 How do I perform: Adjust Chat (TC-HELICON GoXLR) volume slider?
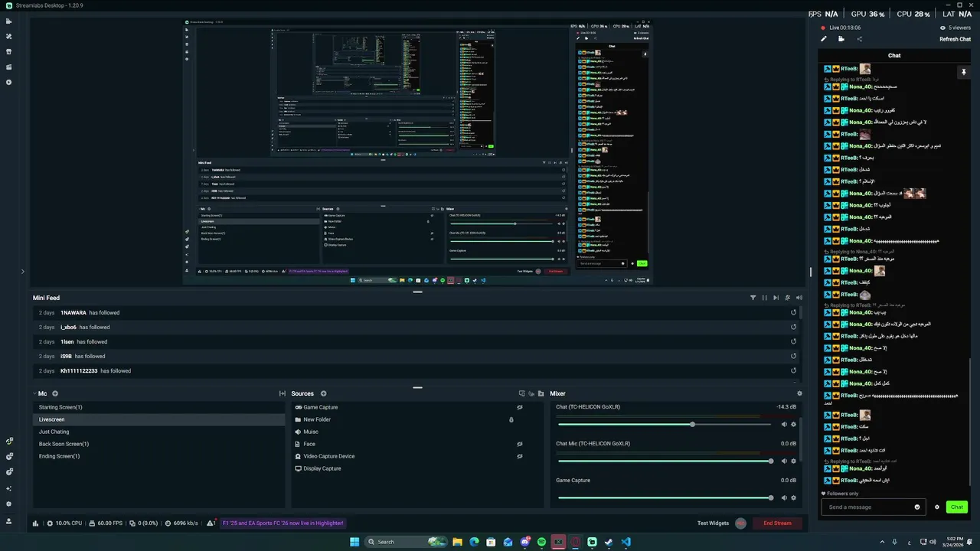(665, 424)
